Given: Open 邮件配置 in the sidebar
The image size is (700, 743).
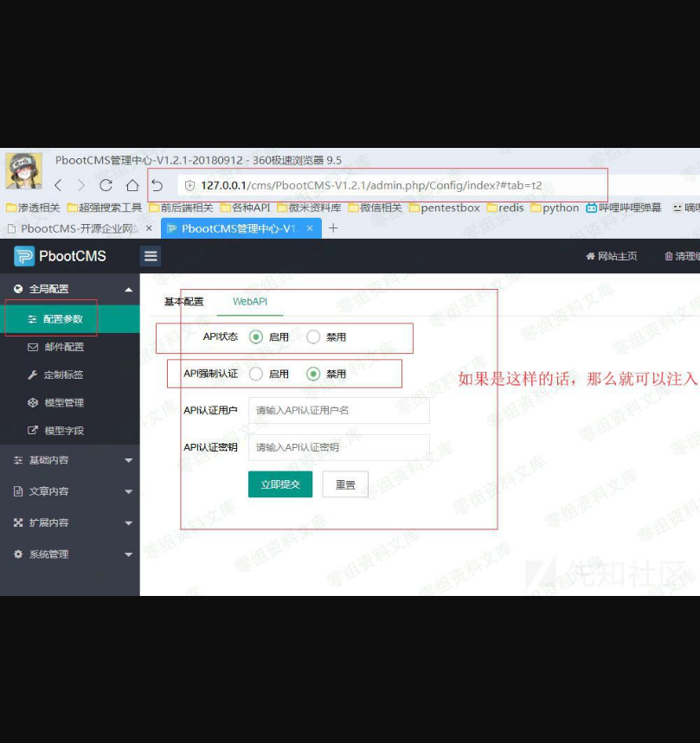Looking at the screenshot, I should coord(64,347).
